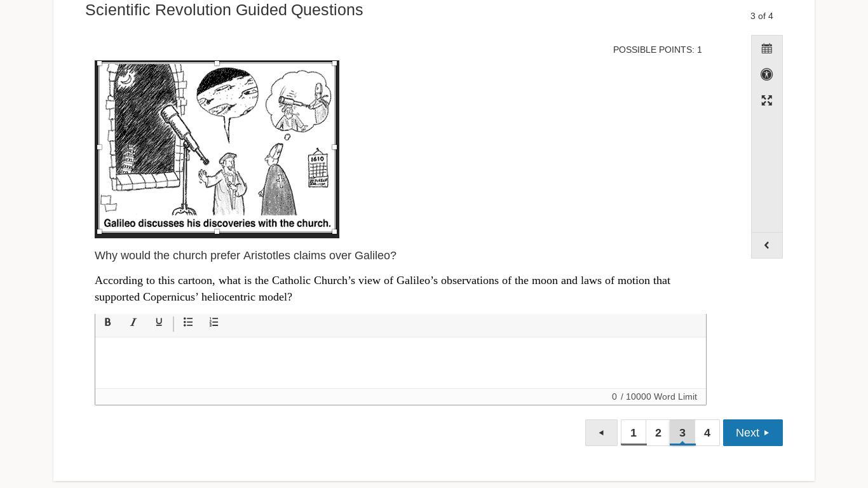This screenshot has width=868, height=488.
Task: Select question 3 page tab
Action: (682, 433)
